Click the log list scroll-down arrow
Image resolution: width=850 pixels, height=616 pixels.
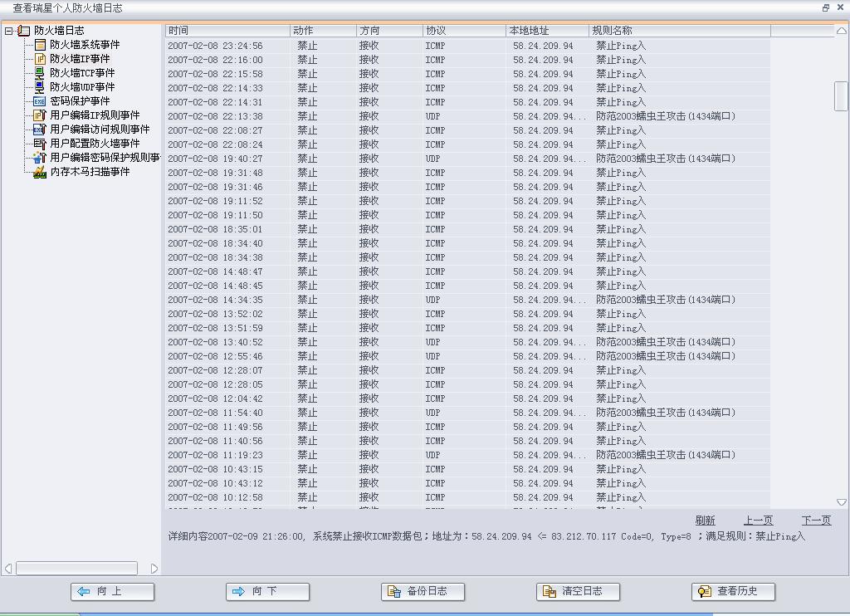[842, 502]
